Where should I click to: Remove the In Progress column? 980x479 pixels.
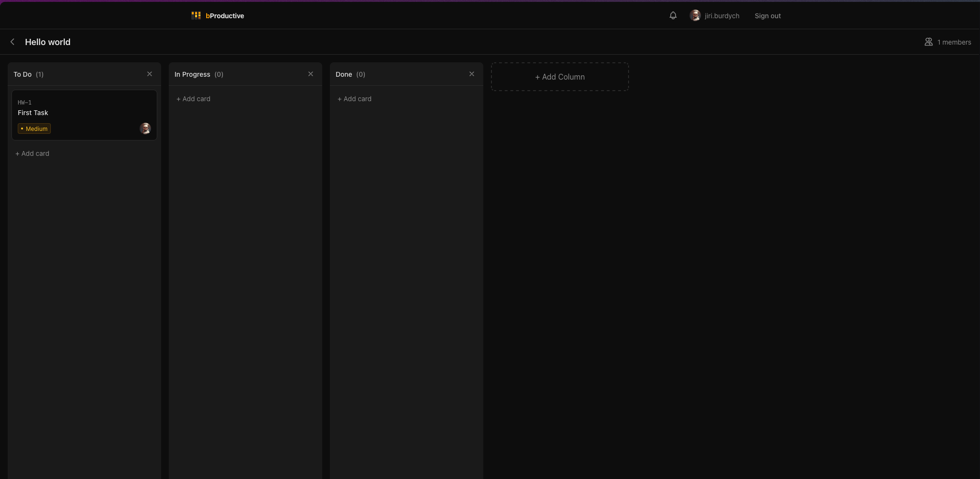(x=310, y=74)
